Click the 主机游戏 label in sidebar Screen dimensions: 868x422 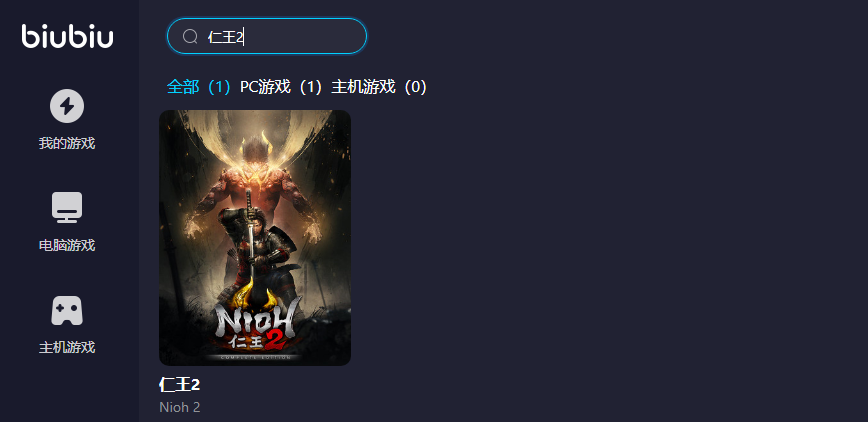click(x=67, y=347)
